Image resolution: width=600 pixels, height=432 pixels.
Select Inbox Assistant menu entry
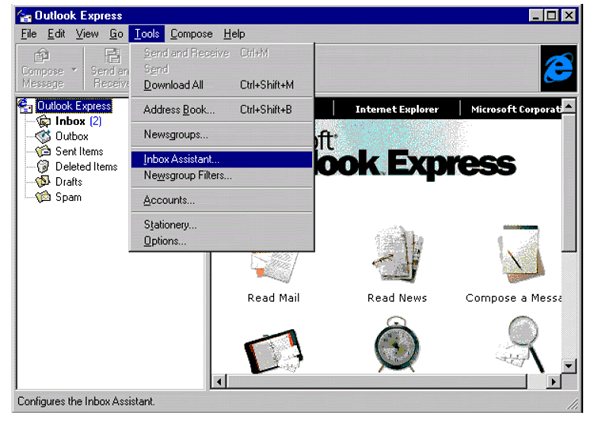pyautogui.click(x=222, y=159)
